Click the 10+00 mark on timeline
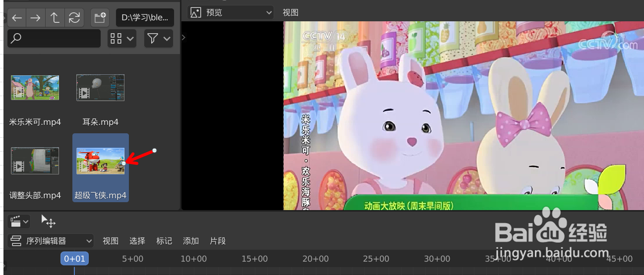 coord(193,259)
